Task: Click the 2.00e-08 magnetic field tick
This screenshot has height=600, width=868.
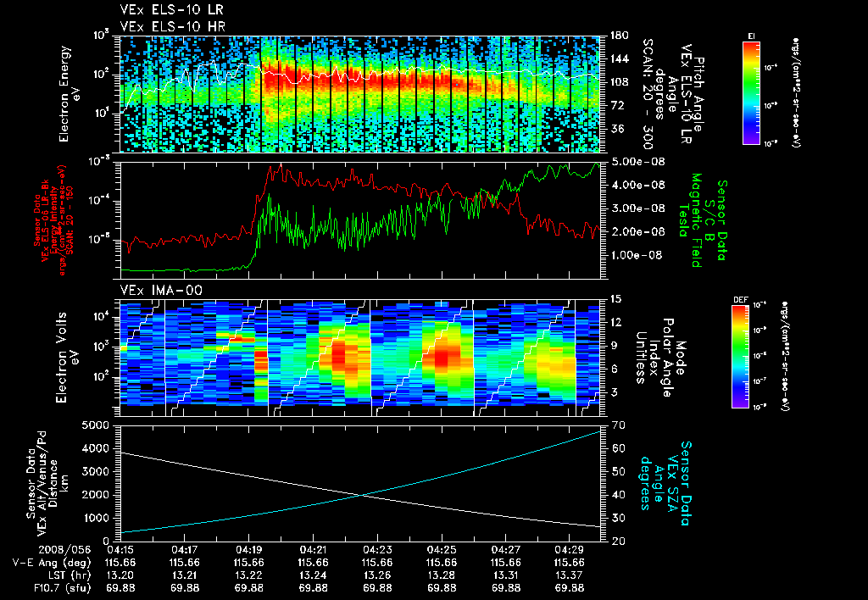Action: click(x=637, y=231)
